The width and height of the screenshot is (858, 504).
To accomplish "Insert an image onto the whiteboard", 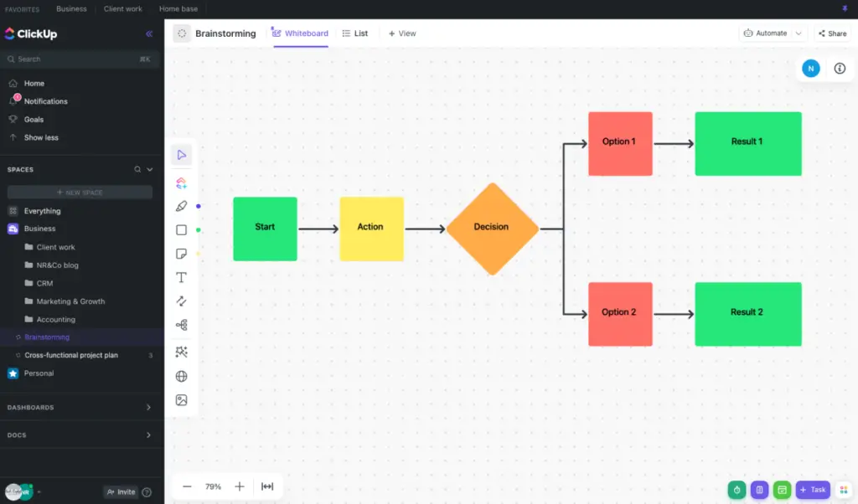I will point(181,399).
